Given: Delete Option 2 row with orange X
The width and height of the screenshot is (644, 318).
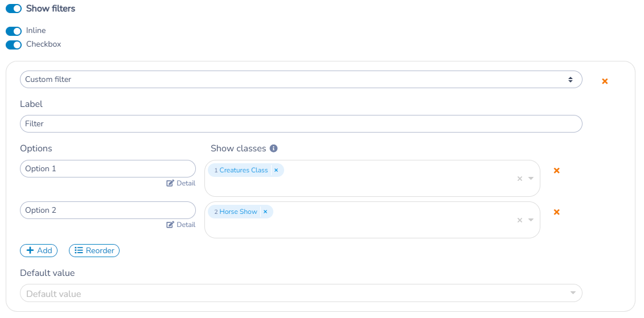Looking at the screenshot, I should (556, 212).
